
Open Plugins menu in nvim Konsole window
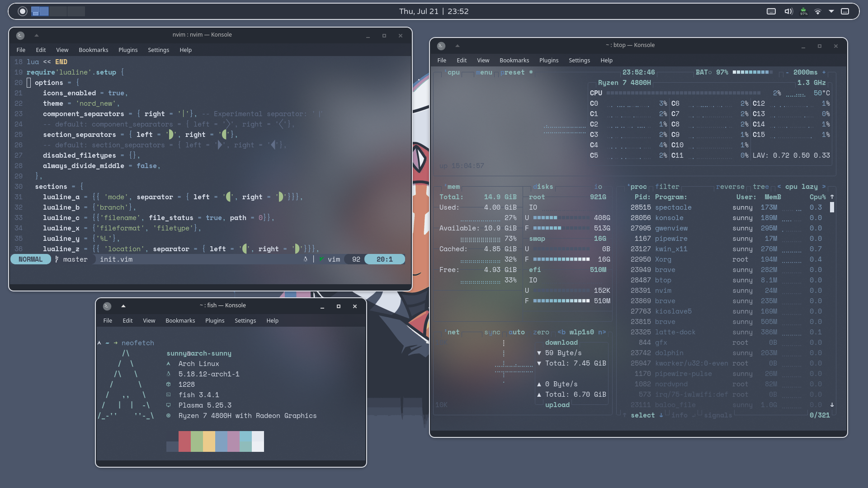(128, 50)
